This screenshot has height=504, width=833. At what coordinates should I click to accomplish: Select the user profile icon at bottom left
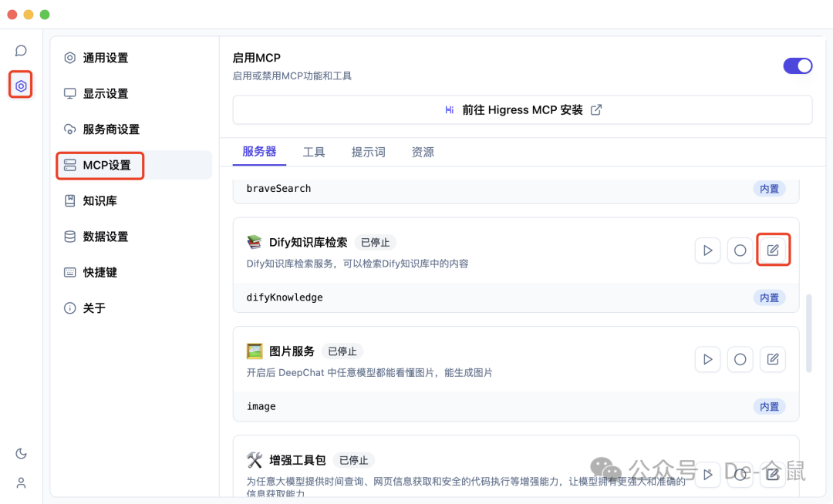coord(21,482)
